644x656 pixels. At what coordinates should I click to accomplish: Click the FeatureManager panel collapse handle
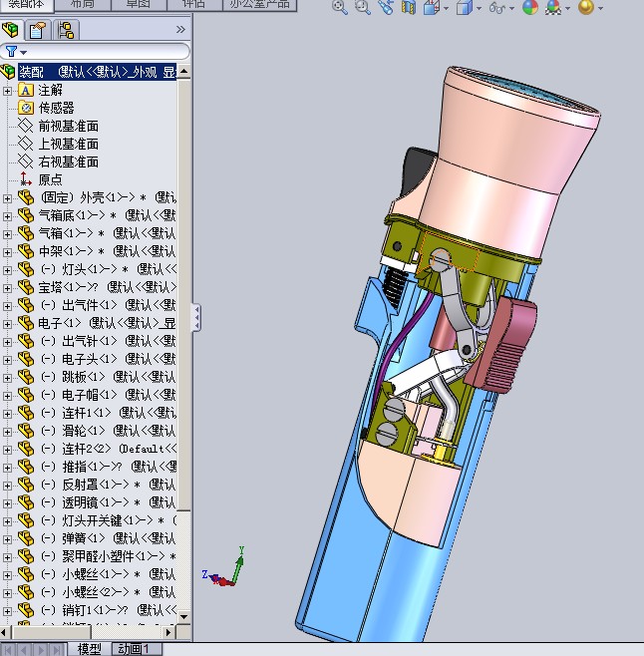pyautogui.click(x=195, y=318)
